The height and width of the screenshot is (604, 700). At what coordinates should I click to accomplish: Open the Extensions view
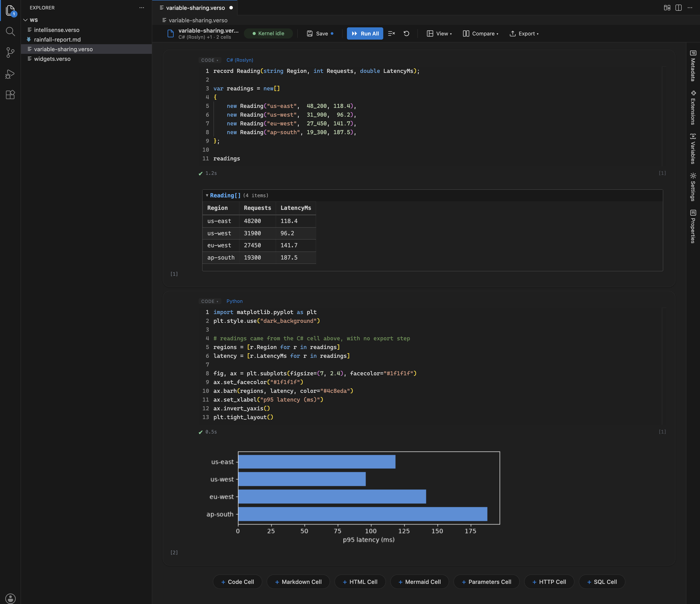click(x=10, y=95)
